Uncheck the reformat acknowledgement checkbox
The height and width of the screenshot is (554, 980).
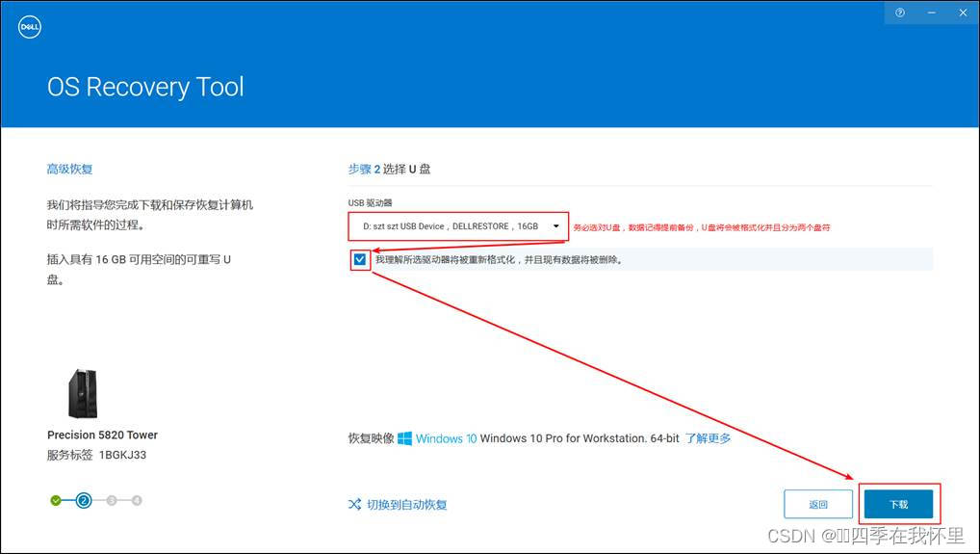pos(359,259)
